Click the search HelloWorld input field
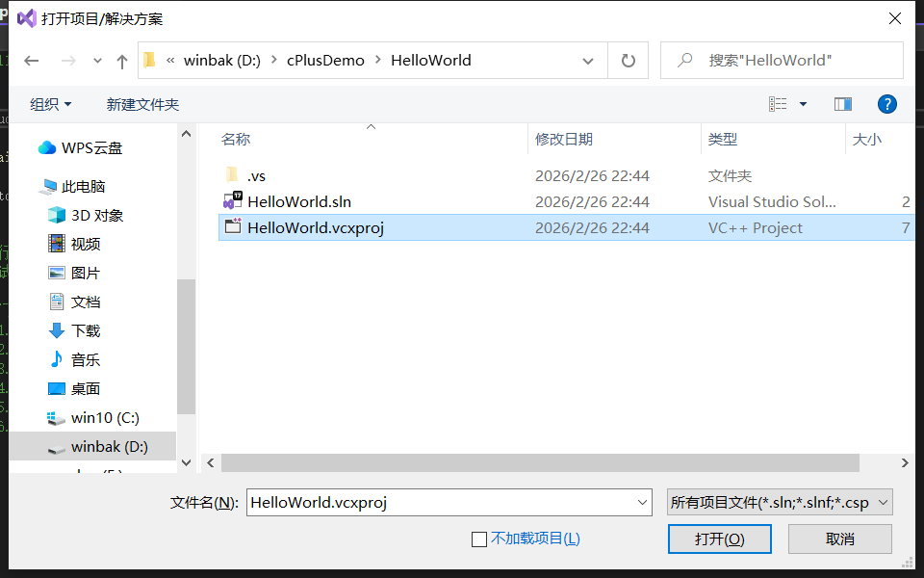This screenshot has height=578, width=924. coord(782,60)
